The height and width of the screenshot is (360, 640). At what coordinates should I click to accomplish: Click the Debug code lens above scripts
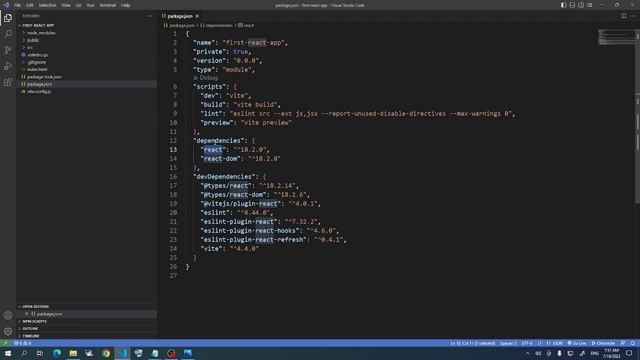(x=206, y=78)
